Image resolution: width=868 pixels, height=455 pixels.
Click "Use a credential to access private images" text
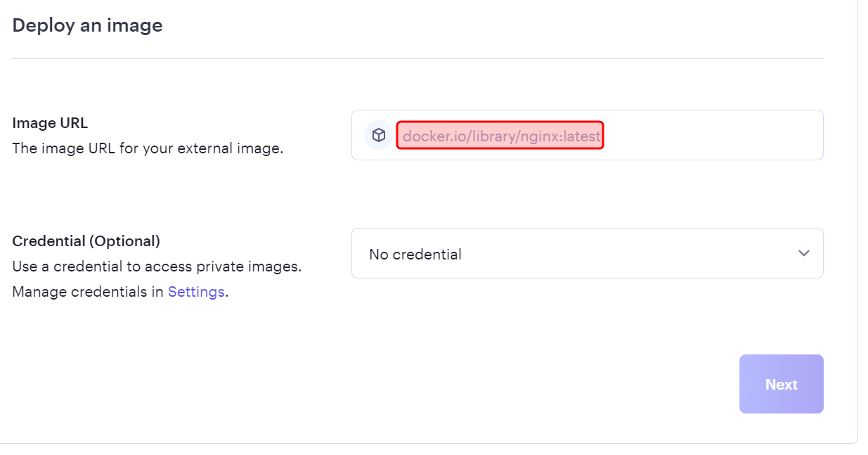point(157,267)
